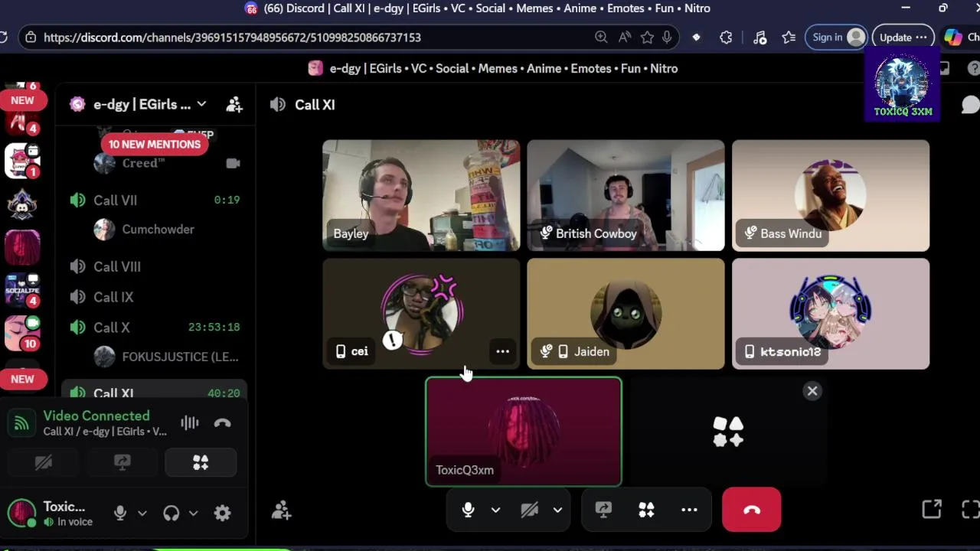Select Jaiden's participant tile
Image resolution: width=980 pixels, height=551 pixels.
[x=626, y=314]
